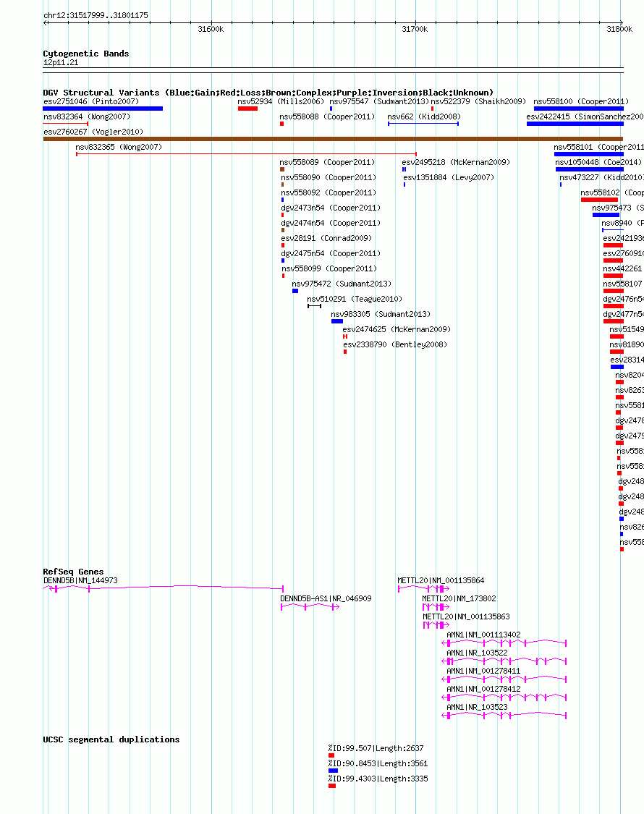Viewport: 644px width, 814px height.
Task: Click the nsv975473 variant label
Action: pos(618,208)
